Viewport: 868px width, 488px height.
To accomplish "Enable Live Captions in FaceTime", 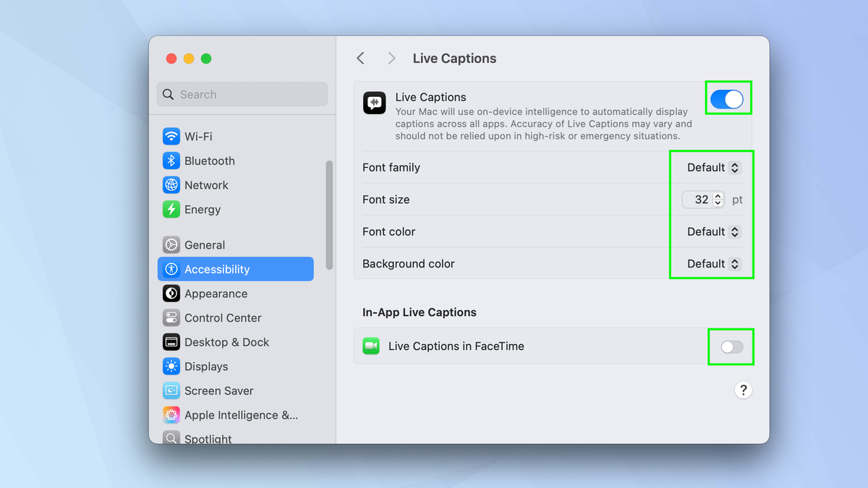I will click(x=731, y=347).
